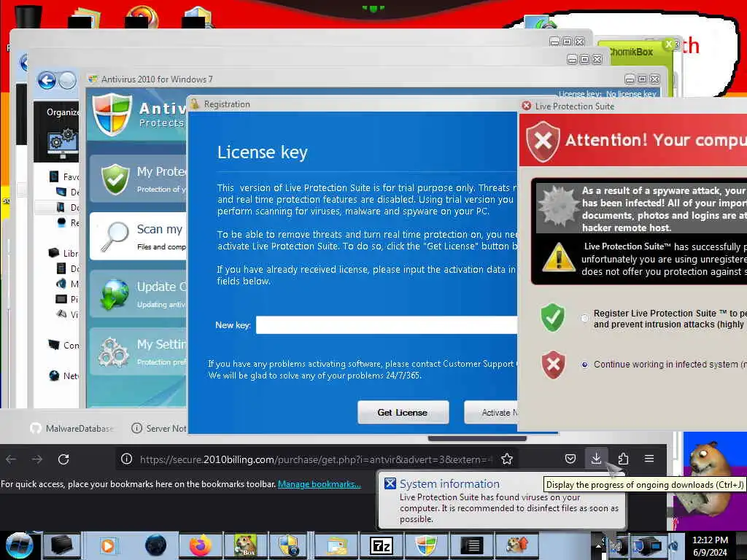Open the Firefox downloads panel

point(596,459)
